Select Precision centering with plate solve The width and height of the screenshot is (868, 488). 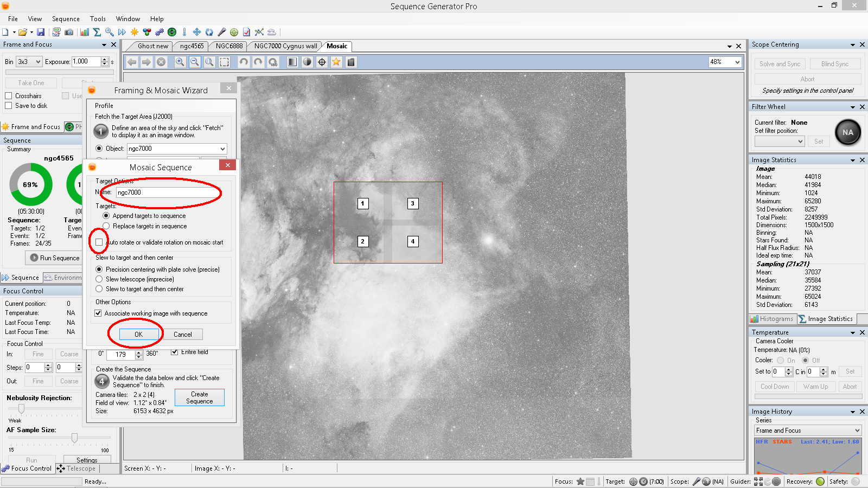[x=99, y=269]
